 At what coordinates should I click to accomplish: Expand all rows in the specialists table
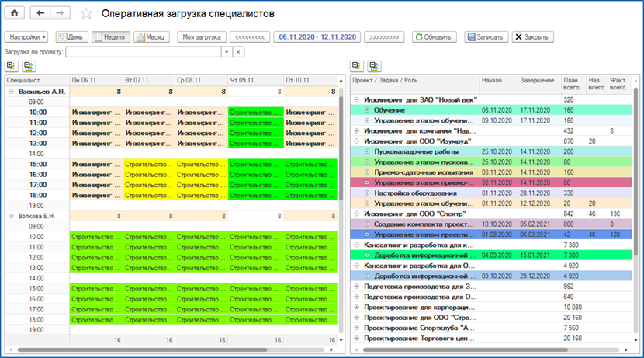[x=11, y=66]
